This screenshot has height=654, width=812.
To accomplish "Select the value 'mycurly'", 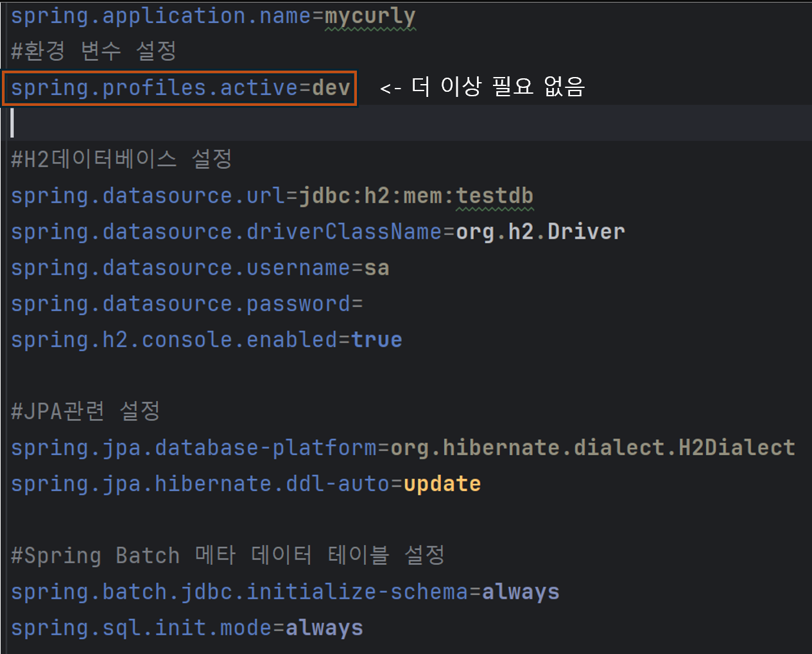I will pyautogui.click(x=370, y=16).
